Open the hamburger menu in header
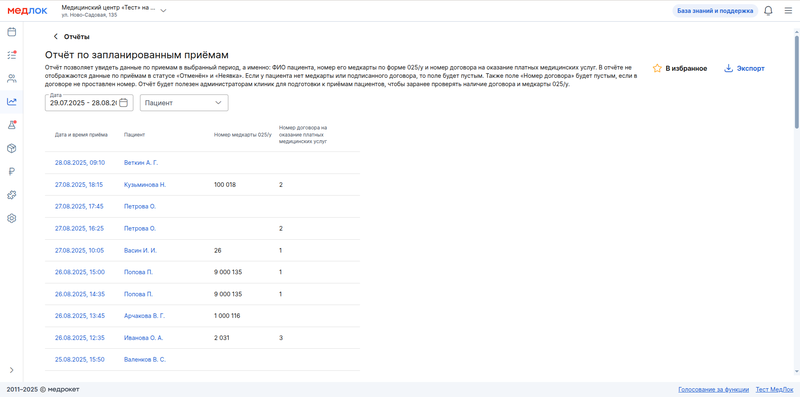The width and height of the screenshot is (800, 397). 788,11
